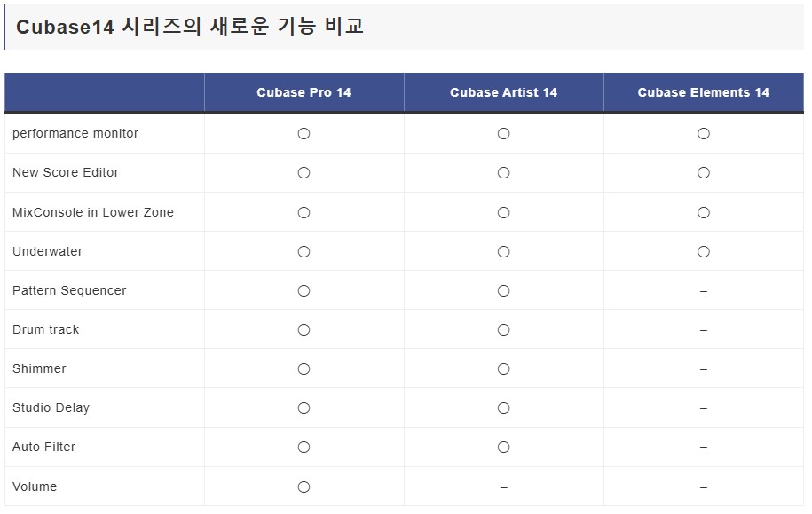Select the Underwater feature label
The height and width of the screenshot is (514, 812).
pyautogui.click(x=47, y=251)
